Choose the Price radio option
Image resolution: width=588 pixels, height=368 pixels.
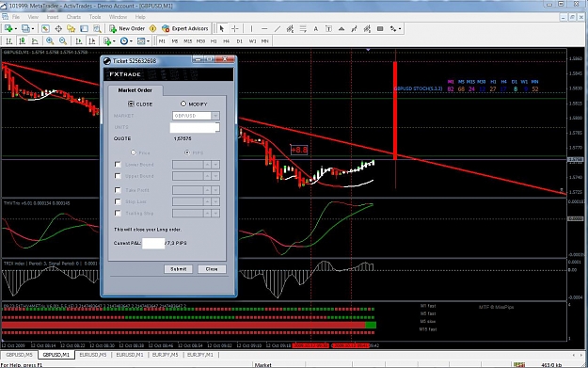[134, 152]
